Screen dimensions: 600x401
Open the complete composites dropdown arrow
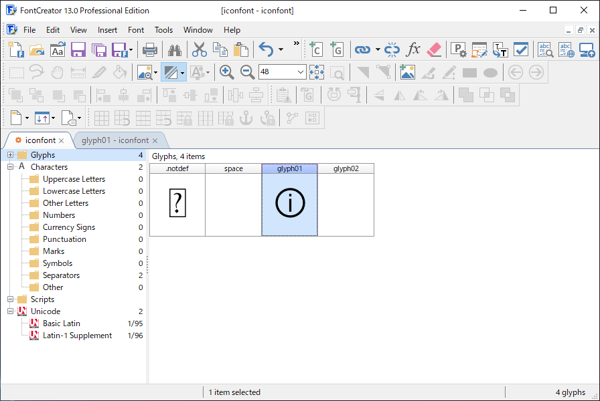377,50
